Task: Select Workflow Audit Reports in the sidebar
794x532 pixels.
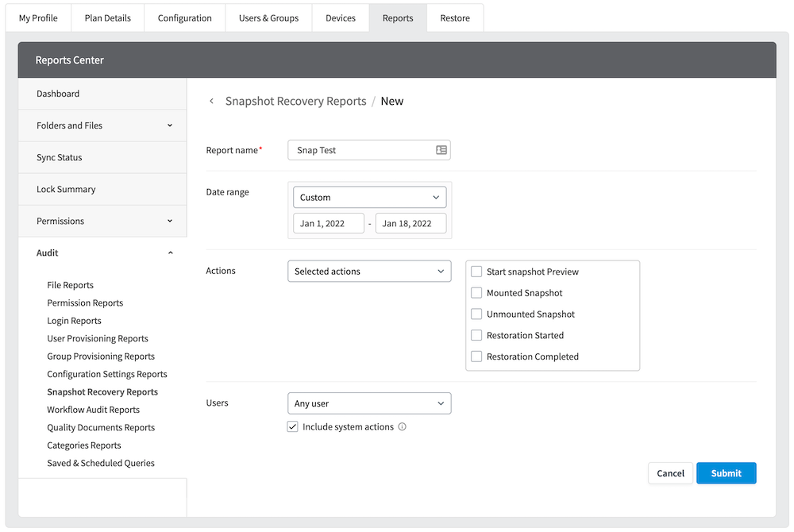Action: tap(94, 409)
